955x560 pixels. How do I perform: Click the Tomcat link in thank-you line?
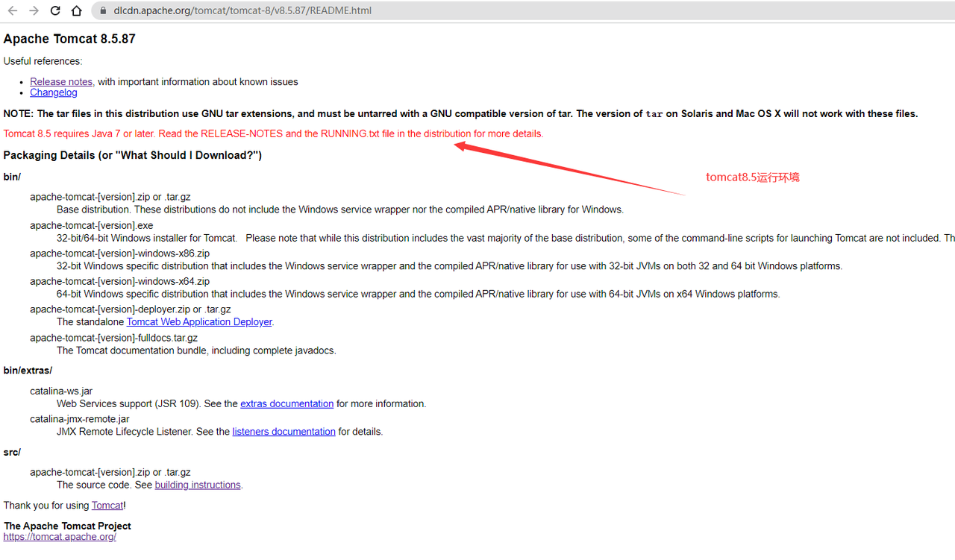[107, 506]
